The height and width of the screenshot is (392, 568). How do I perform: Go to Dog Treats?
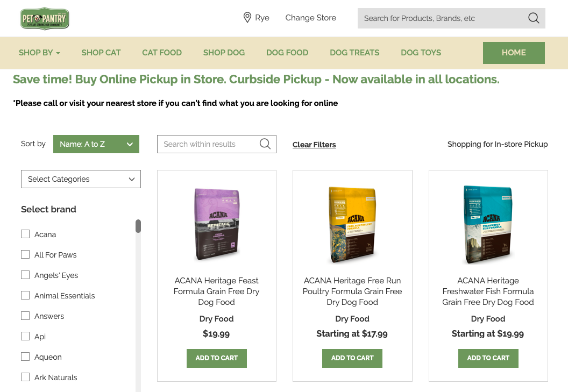(354, 53)
